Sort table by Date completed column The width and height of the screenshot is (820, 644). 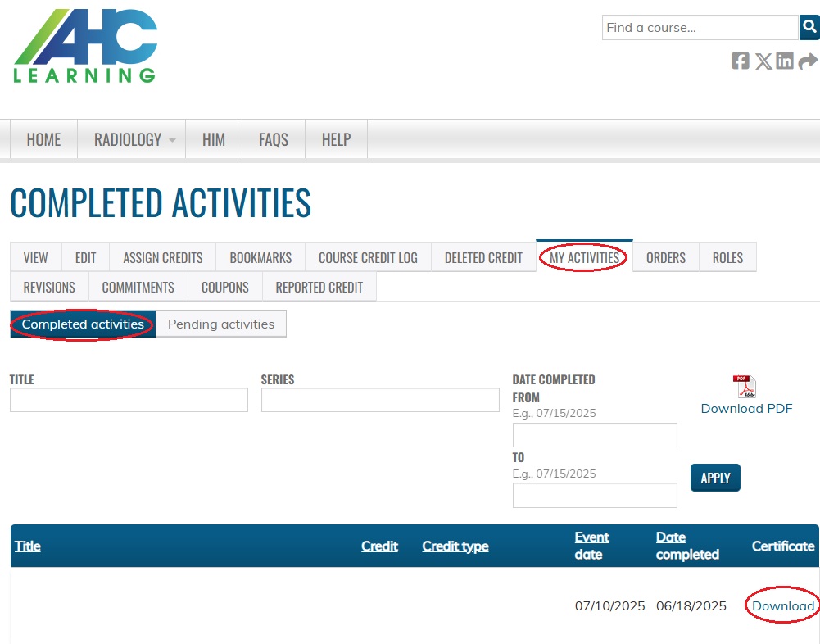(x=686, y=546)
